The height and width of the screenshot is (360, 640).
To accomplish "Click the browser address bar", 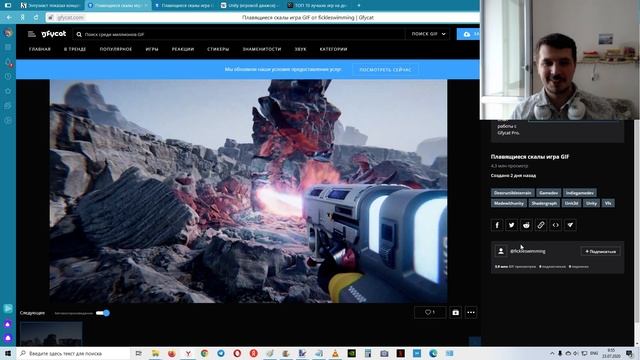I will pos(263,18).
